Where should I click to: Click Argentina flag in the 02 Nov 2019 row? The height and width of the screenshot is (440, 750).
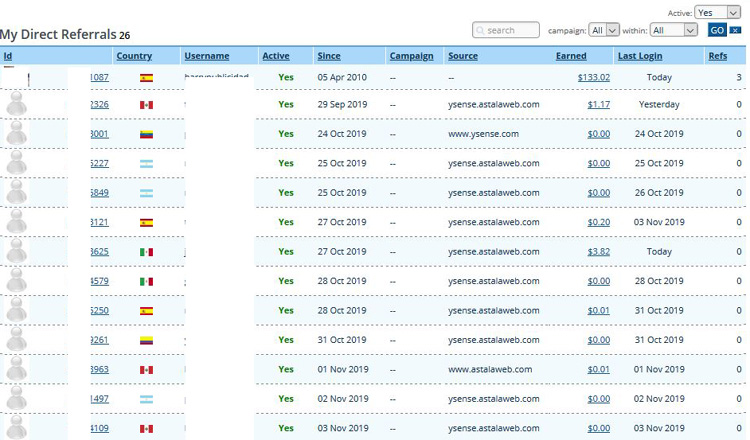(146, 399)
